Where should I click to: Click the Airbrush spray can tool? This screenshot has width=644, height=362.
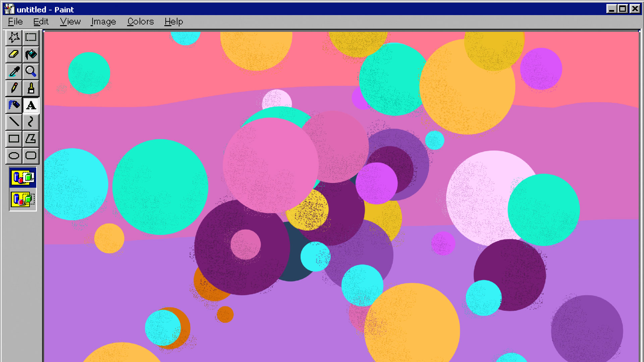click(x=14, y=105)
